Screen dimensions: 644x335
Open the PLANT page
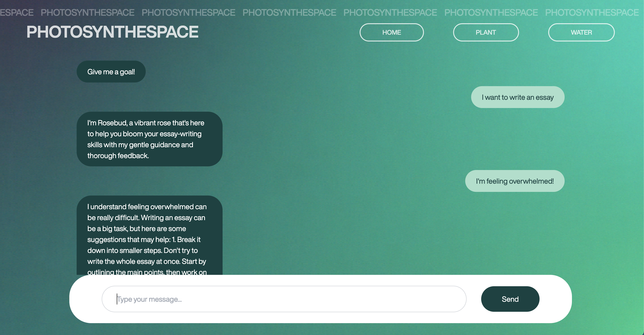(486, 33)
